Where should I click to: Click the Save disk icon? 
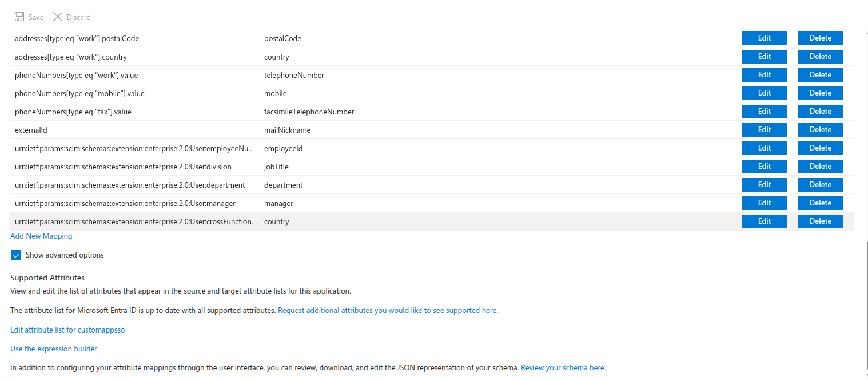click(x=19, y=17)
